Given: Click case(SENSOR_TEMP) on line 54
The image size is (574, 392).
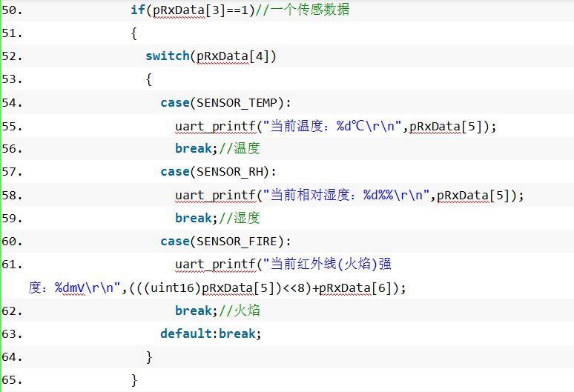Looking at the screenshot, I should pyautogui.click(x=222, y=103).
